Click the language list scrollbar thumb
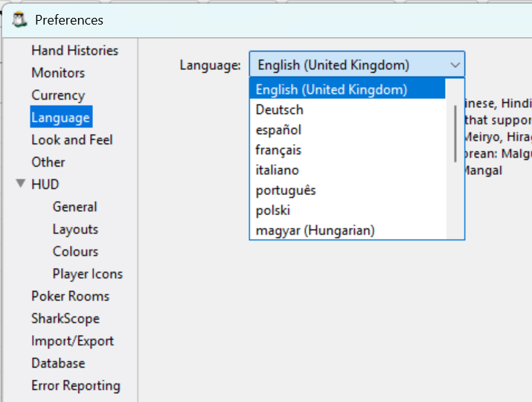The image size is (532, 402). 455,134
